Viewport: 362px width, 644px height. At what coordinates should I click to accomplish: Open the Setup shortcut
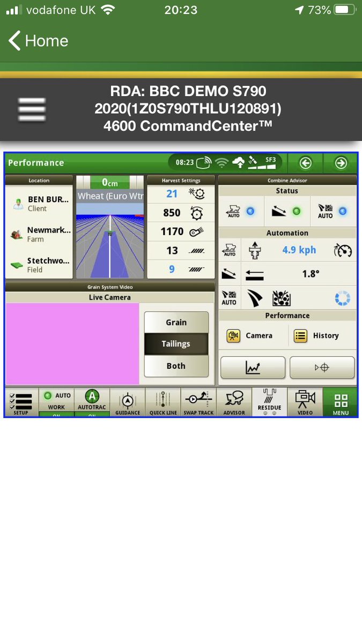click(21, 402)
